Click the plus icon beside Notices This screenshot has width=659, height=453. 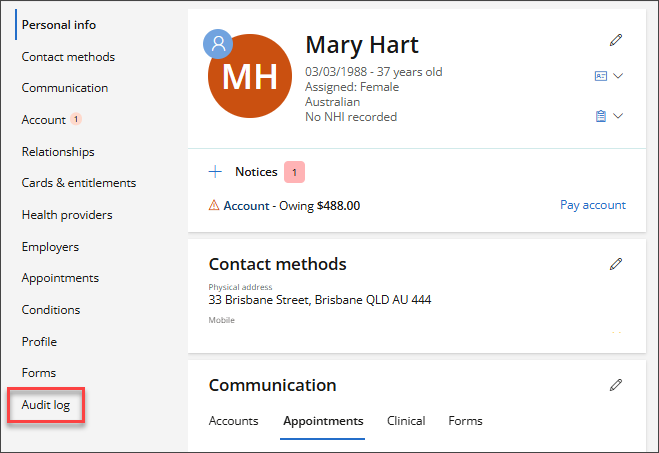pos(214,172)
